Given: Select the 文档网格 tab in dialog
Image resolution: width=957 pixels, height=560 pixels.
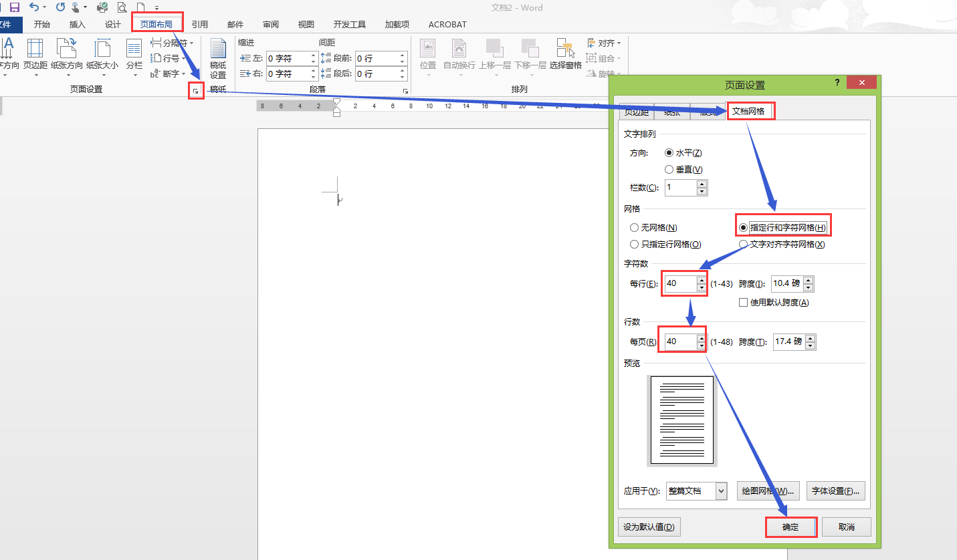Looking at the screenshot, I should click(x=748, y=111).
